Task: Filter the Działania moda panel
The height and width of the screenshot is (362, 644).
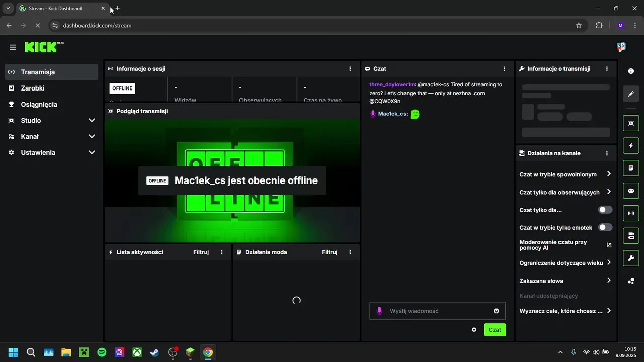Action: [x=329, y=252]
